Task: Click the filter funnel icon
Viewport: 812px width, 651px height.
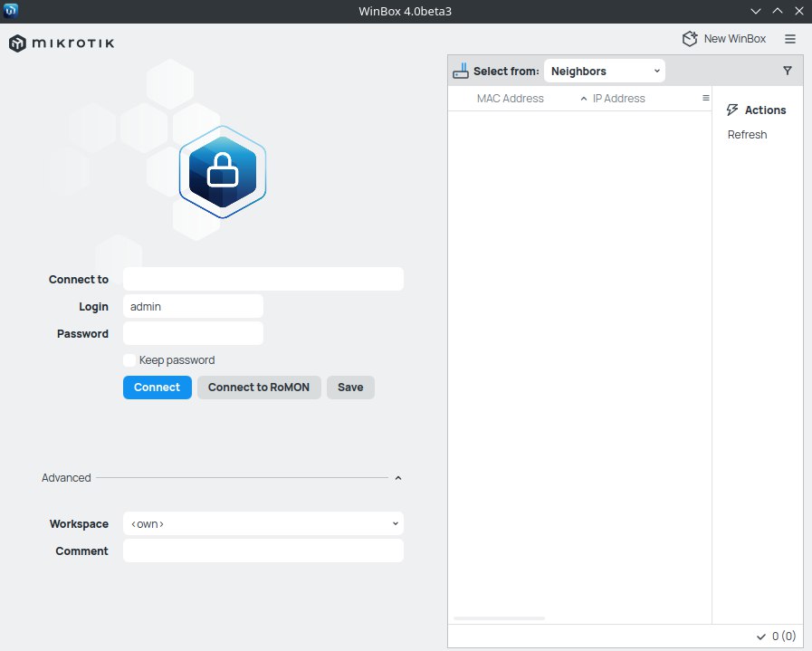Action: tap(788, 71)
